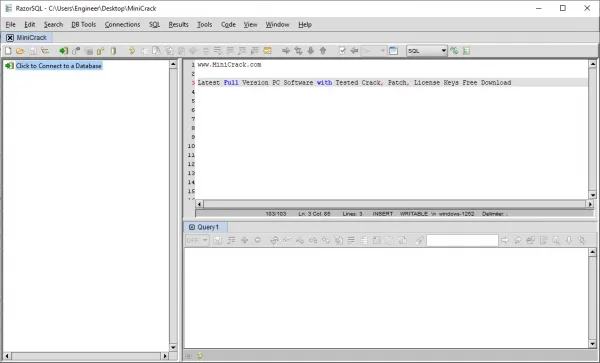Click the down arrow icon in results toolbar
The width and height of the screenshot is (600, 363).
(x=569, y=240)
